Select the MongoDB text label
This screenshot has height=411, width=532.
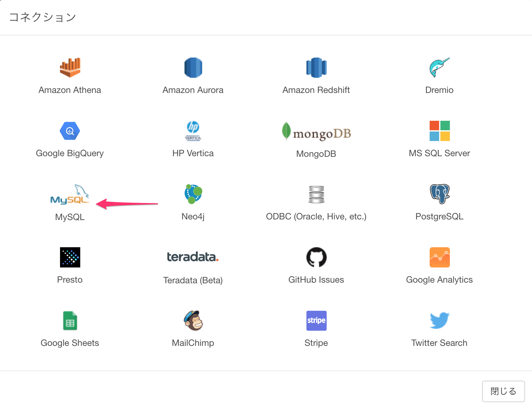pyautogui.click(x=316, y=154)
